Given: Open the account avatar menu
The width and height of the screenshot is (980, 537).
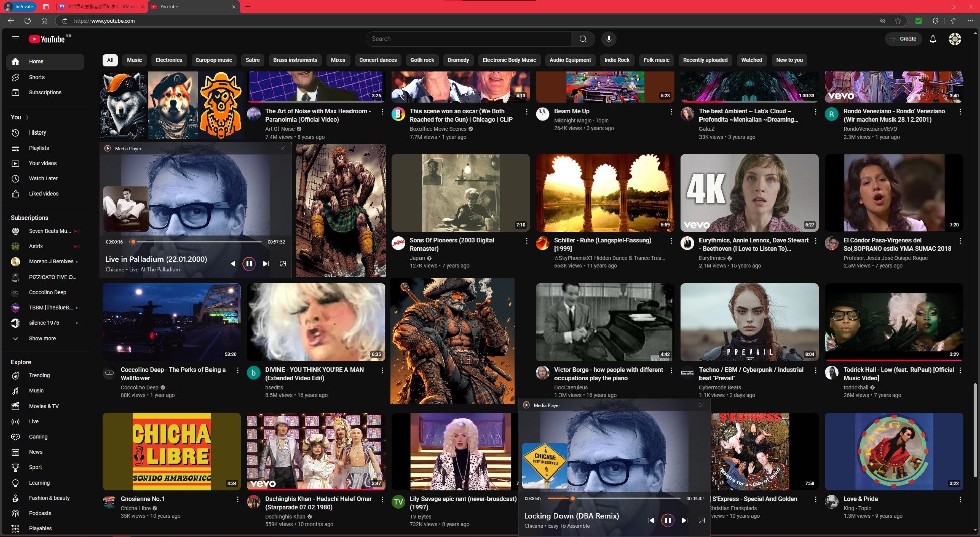Looking at the screenshot, I should coord(955,39).
